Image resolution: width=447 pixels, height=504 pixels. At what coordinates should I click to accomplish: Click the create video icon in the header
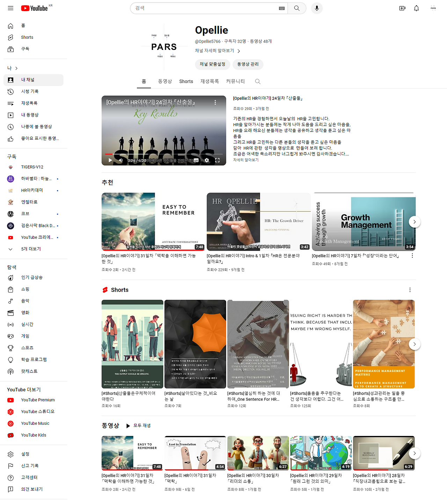click(402, 8)
